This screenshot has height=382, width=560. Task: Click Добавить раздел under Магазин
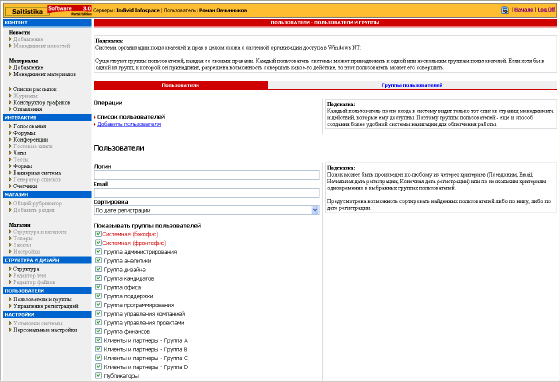34,210
